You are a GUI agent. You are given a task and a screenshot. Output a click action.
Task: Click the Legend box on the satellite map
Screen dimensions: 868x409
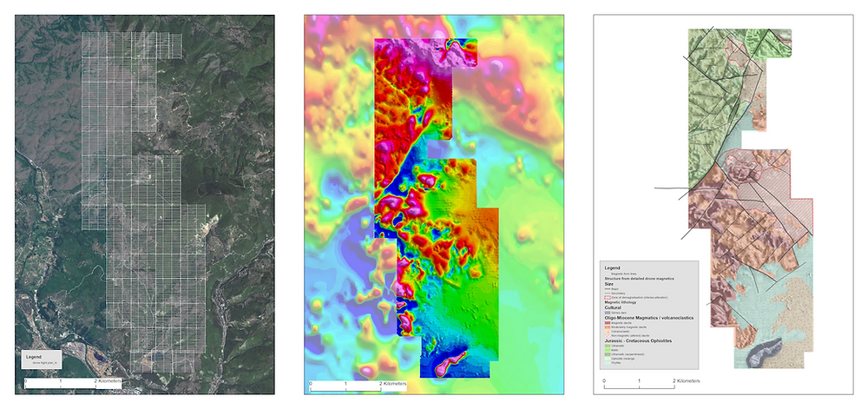point(41,360)
